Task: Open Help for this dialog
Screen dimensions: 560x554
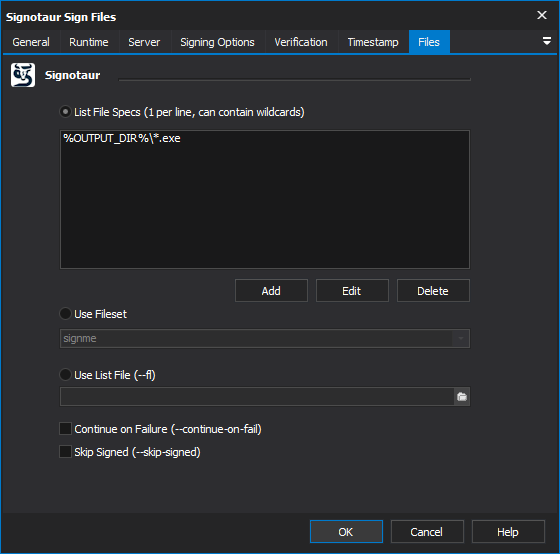Action: pos(508,532)
